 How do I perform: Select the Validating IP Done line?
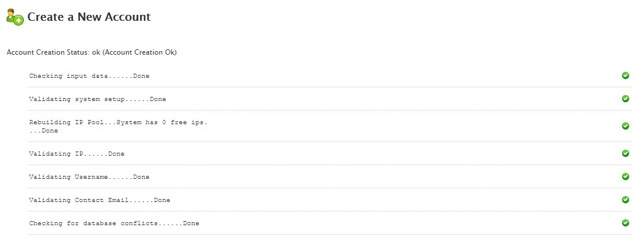point(77,154)
